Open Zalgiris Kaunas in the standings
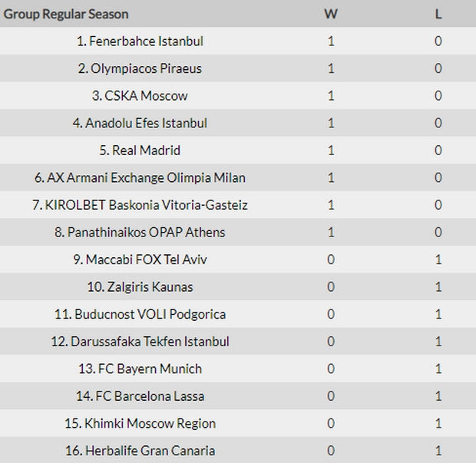 [140, 287]
